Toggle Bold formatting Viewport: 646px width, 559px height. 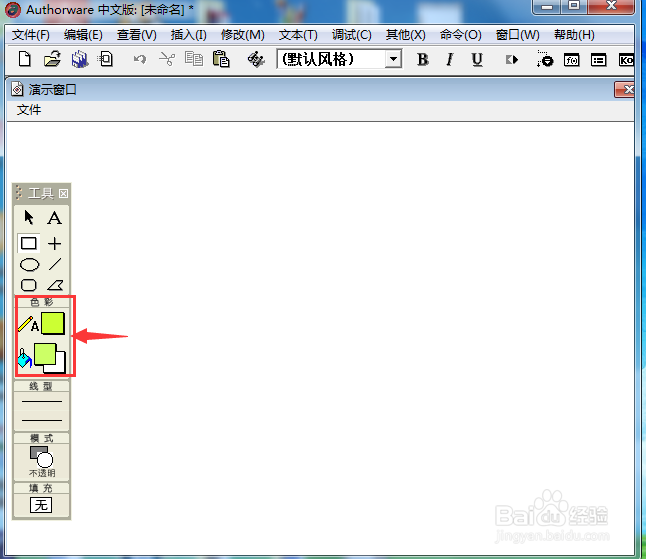tap(423, 60)
